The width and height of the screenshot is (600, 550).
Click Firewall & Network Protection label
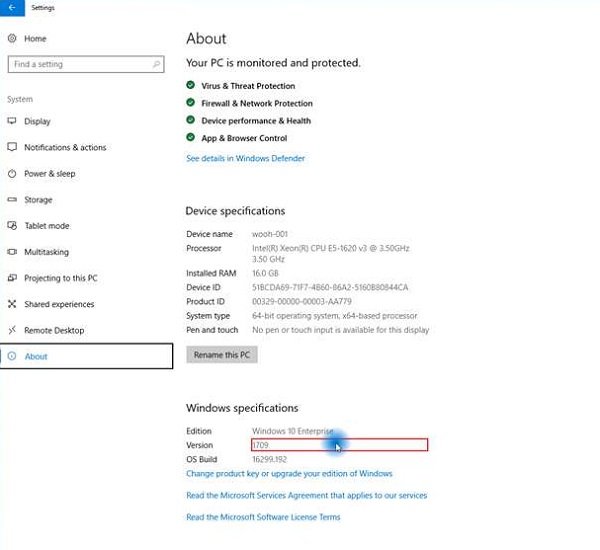click(x=257, y=103)
